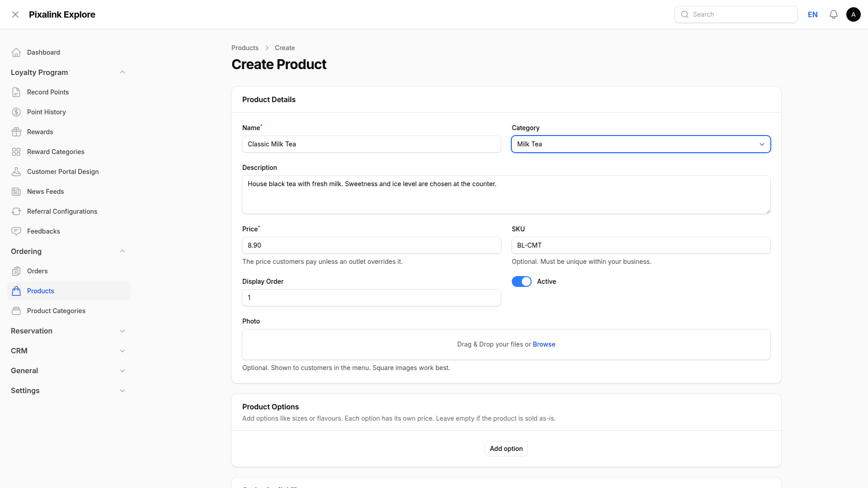This screenshot has width=868, height=488.
Task: Click the SKU input field
Action: (641, 245)
